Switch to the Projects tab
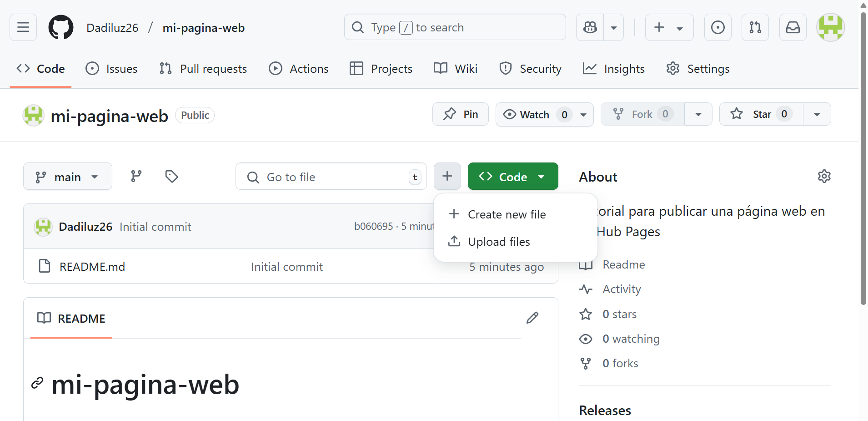Viewport: 868px width, 421px height. pos(381,69)
